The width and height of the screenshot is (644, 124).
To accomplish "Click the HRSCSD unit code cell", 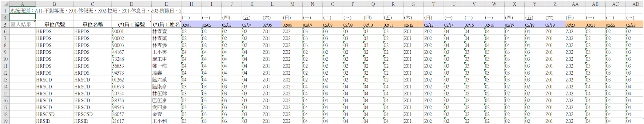I will 54,114.
